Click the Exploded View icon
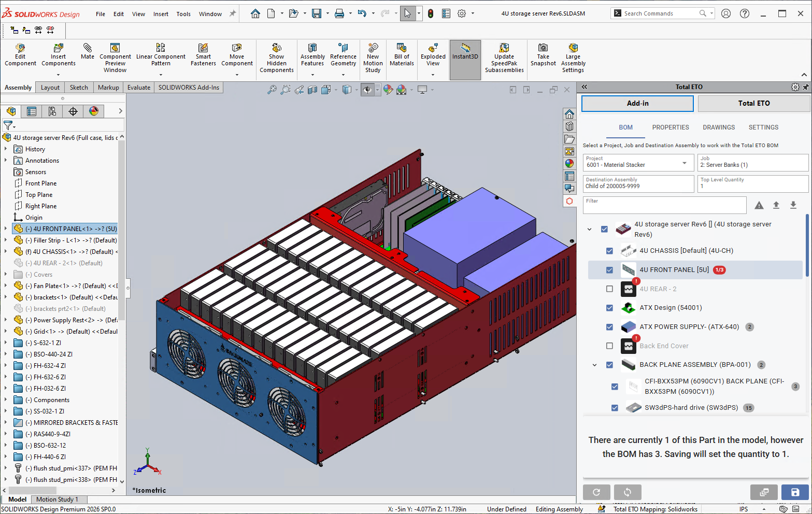Viewport: 812px width, 514px height. pyautogui.click(x=433, y=48)
